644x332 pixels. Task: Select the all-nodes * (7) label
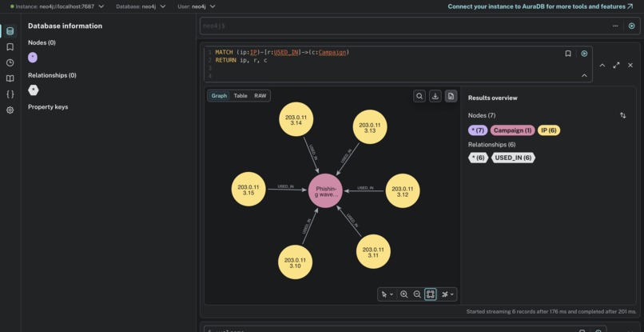pos(478,130)
